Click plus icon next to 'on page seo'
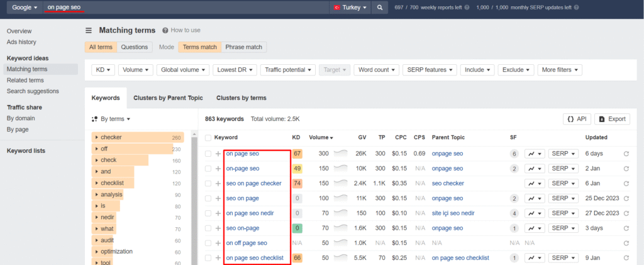 [x=218, y=154]
